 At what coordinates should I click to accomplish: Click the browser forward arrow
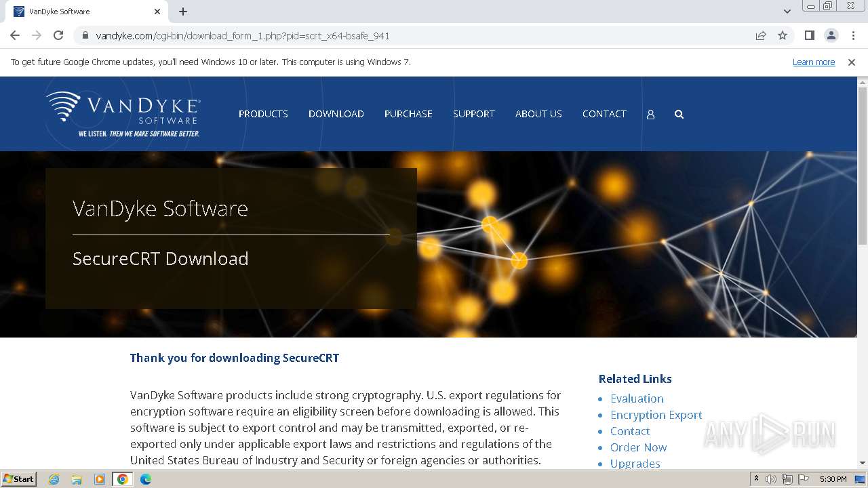click(x=37, y=35)
